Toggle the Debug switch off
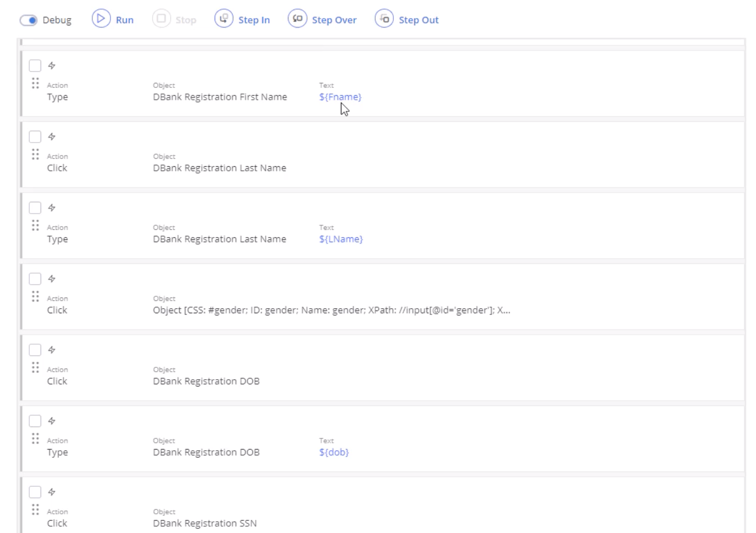The width and height of the screenshot is (756, 533). tap(28, 20)
